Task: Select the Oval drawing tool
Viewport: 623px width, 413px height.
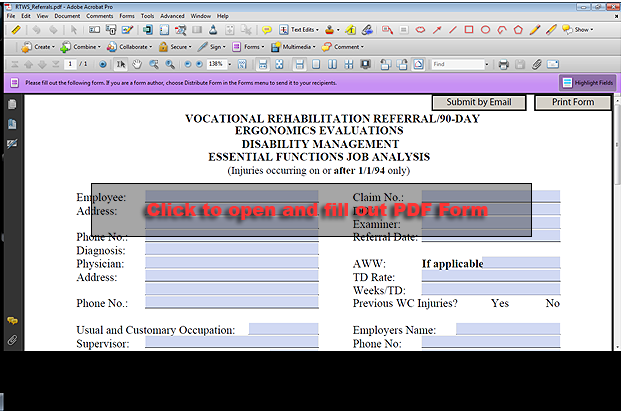Action: tap(486, 30)
